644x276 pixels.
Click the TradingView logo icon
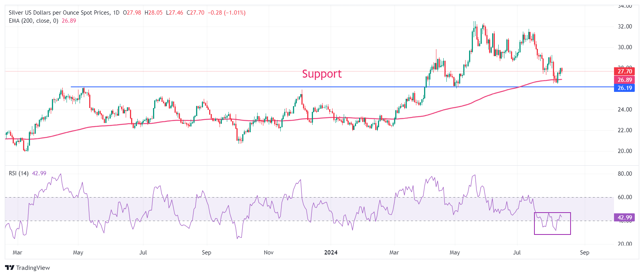[10, 268]
